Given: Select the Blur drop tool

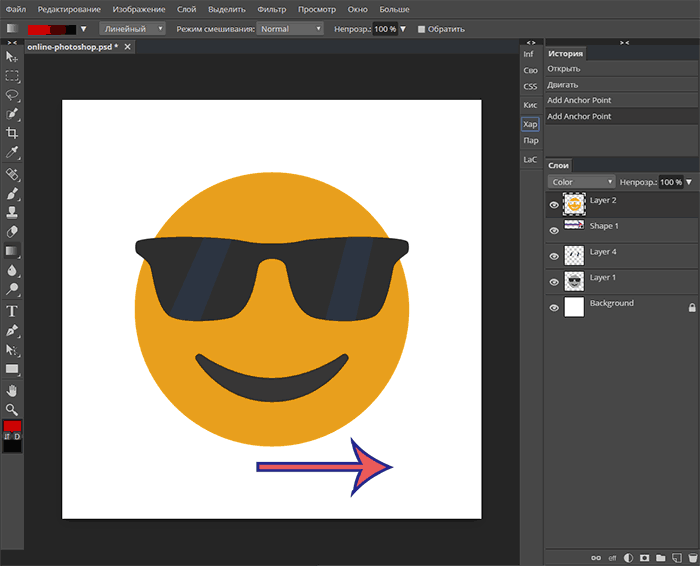Looking at the screenshot, I should (12, 270).
